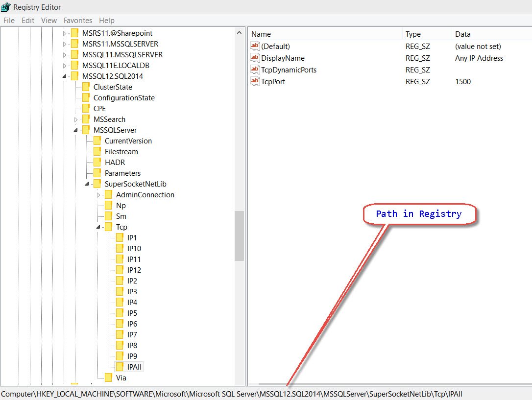532x400 pixels.
Task: Click the Any IP Address data cell
Action: tap(479, 58)
